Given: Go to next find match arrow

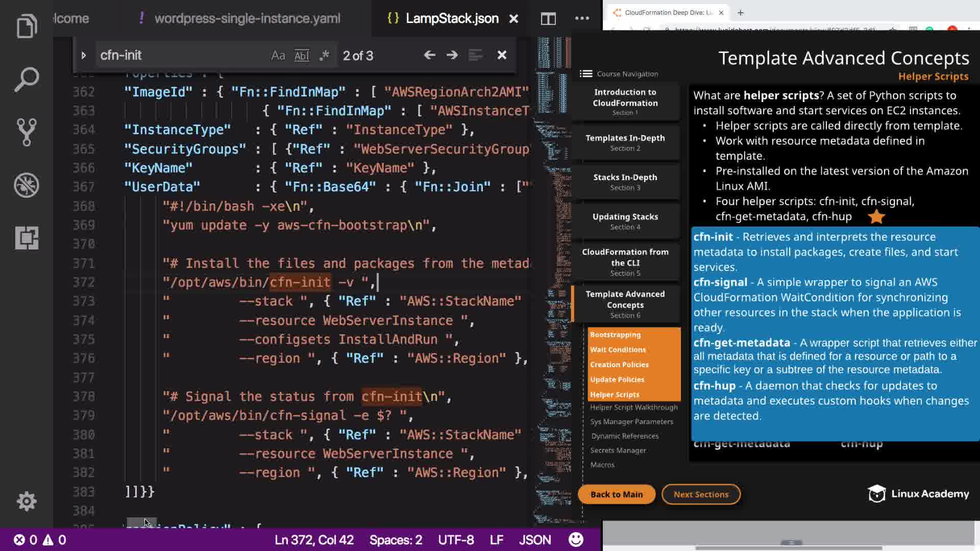Looking at the screenshot, I should pyautogui.click(x=452, y=55).
